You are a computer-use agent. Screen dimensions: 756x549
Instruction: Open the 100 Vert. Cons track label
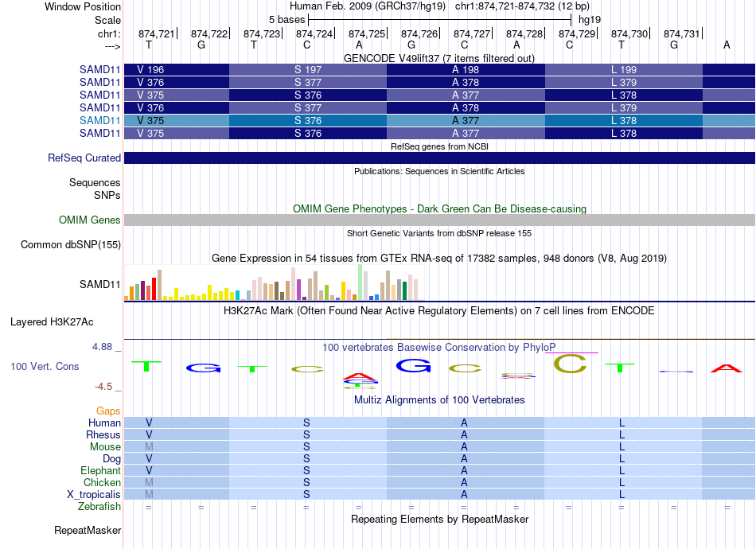45,366
